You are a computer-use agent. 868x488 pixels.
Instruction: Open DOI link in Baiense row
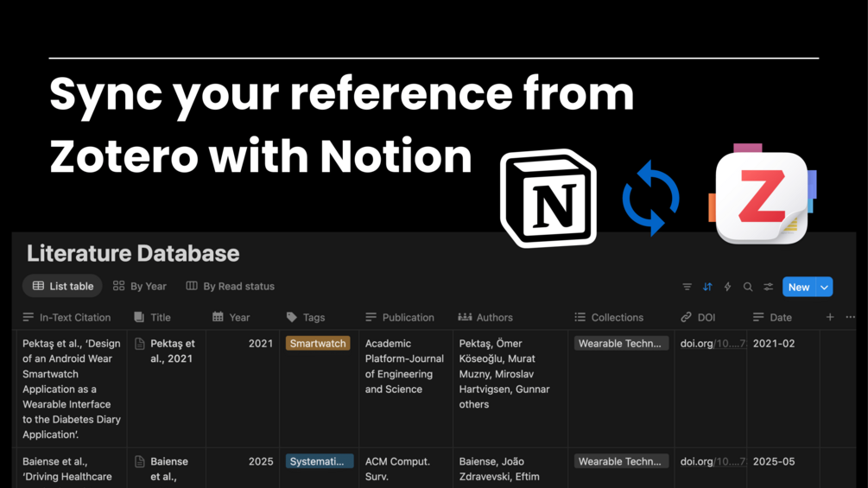(x=713, y=461)
